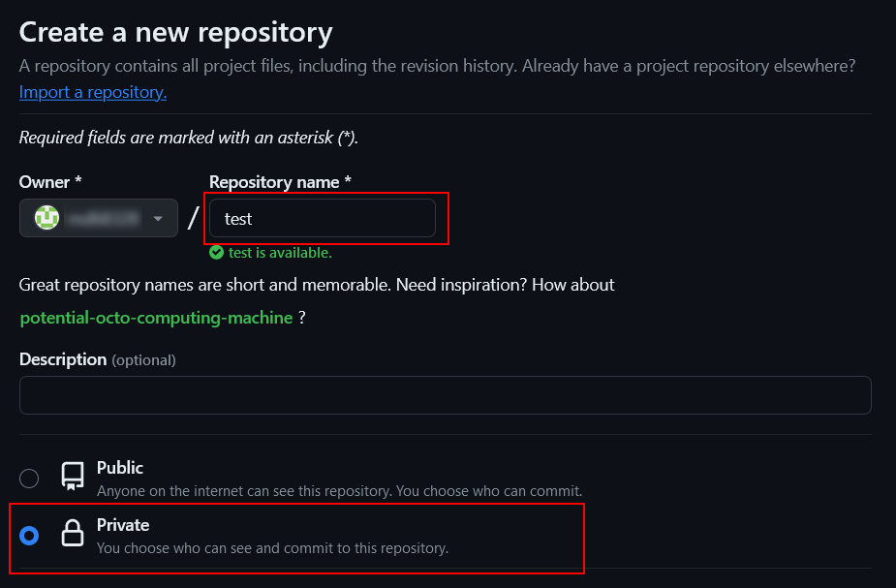Select the Private radio button
The width and height of the screenshot is (896, 588).
click(x=30, y=535)
